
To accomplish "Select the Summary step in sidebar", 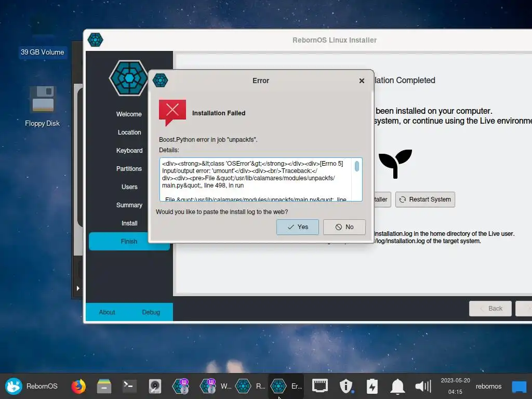I will click(129, 205).
